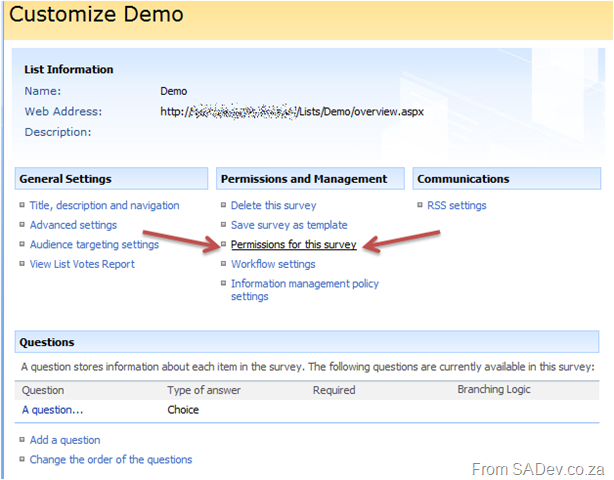
Task: Open Audience targeting settings
Action: pyautogui.click(x=94, y=245)
